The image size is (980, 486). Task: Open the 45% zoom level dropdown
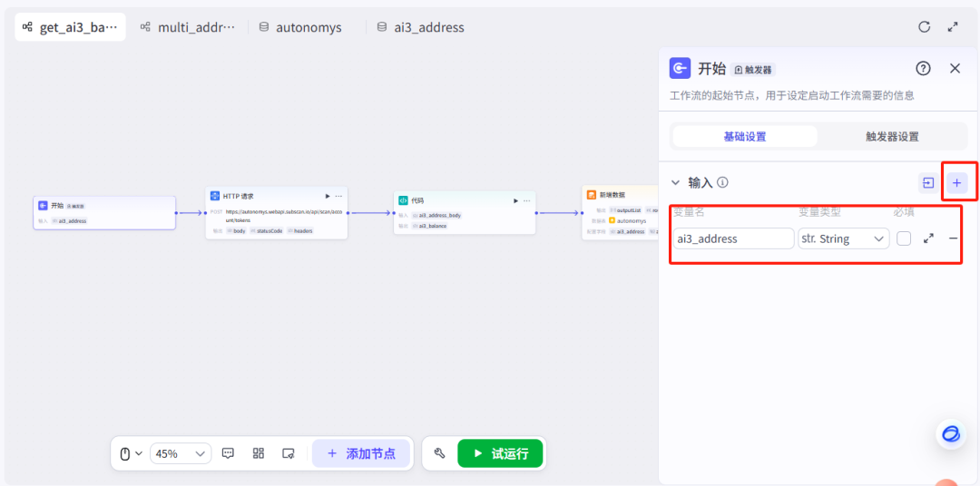pyautogui.click(x=181, y=453)
